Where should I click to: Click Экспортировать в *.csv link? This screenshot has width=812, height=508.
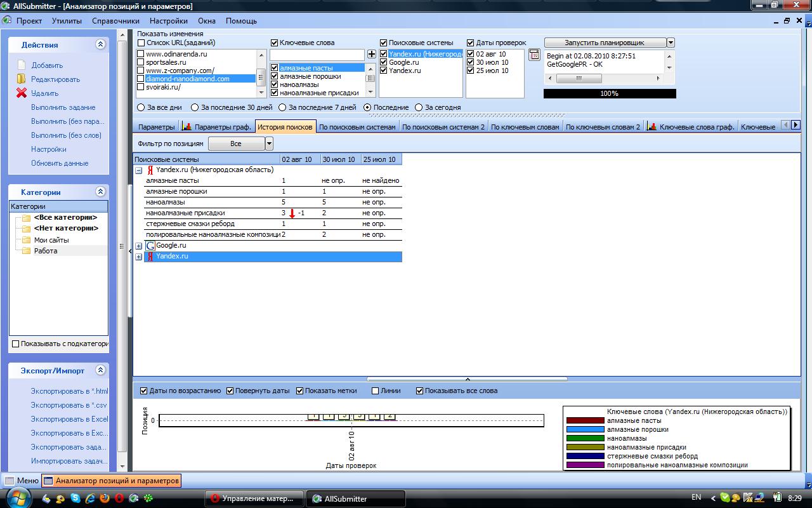point(69,405)
